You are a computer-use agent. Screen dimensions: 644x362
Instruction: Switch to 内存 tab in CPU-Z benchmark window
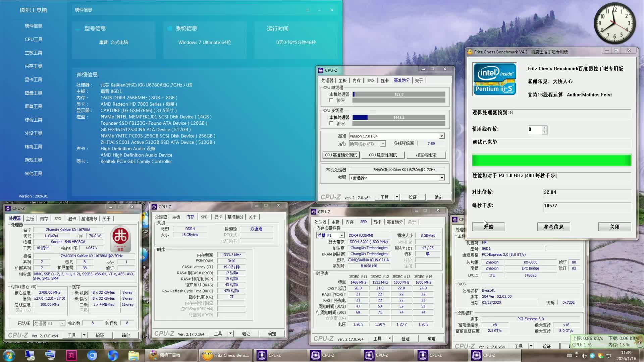pos(357,80)
